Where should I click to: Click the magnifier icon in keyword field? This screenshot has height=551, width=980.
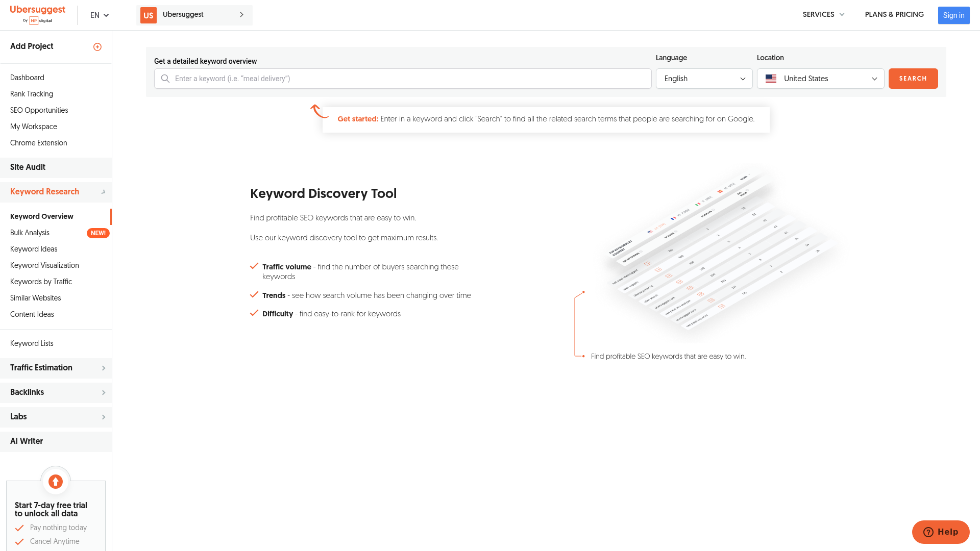pos(165,79)
